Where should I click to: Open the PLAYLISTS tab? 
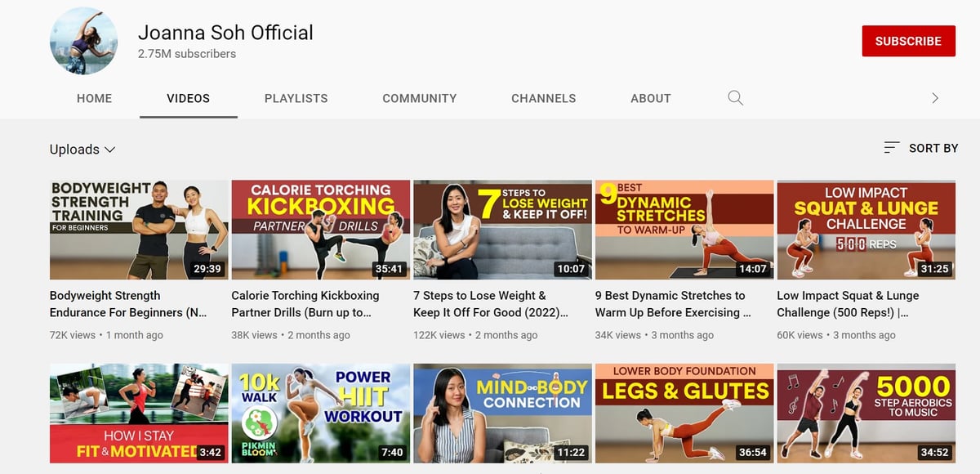[296, 98]
